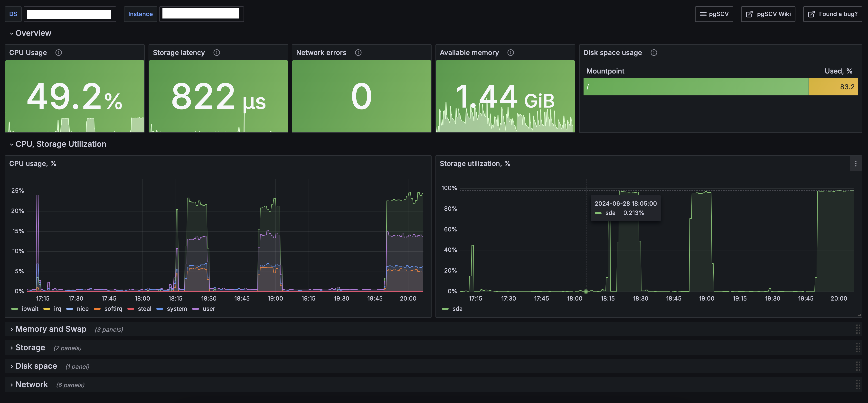The width and height of the screenshot is (868, 403).
Task: Click the DS datasource selector field
Action: [69, 14]
